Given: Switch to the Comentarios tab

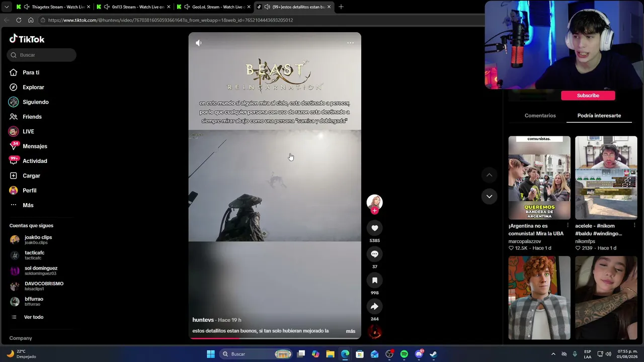Looking at the screenshot, I should [540, 116].
